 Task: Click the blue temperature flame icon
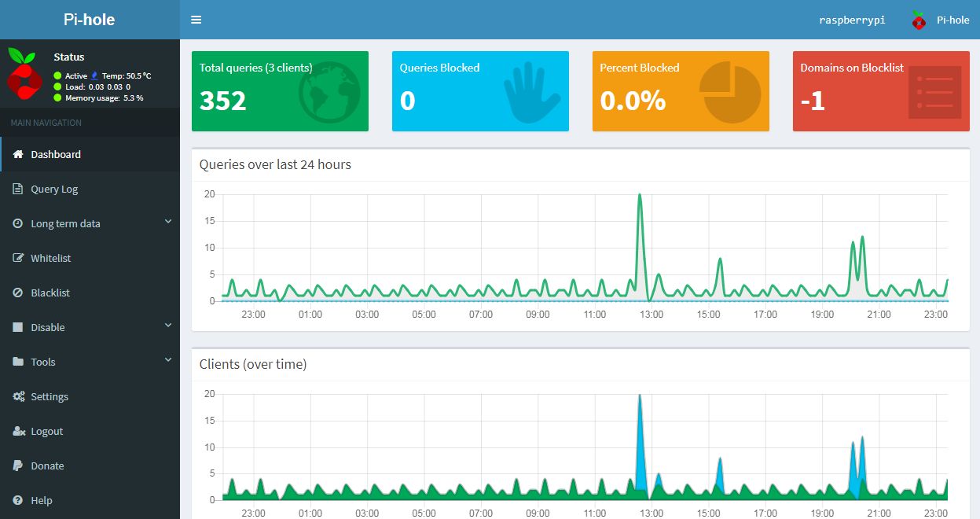click(95, 75)
